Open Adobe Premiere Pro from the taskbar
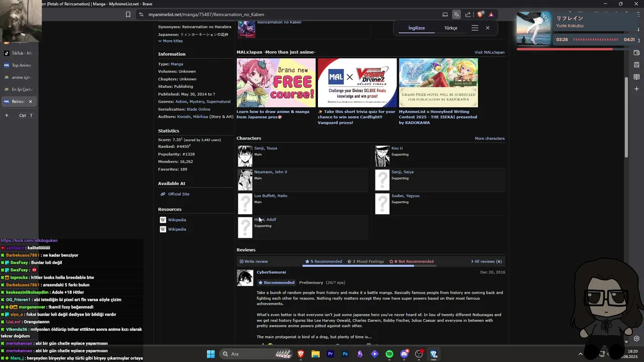 [331, 354]
